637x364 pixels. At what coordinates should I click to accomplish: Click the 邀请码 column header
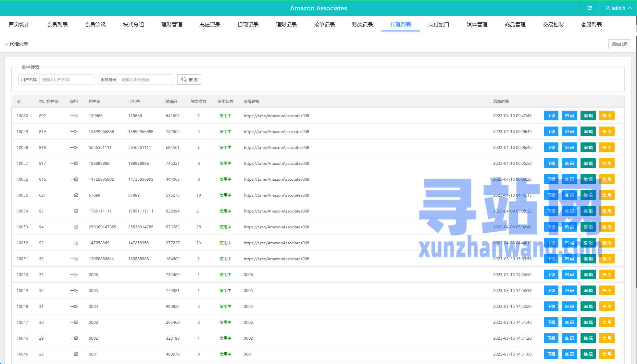(171, 101)
